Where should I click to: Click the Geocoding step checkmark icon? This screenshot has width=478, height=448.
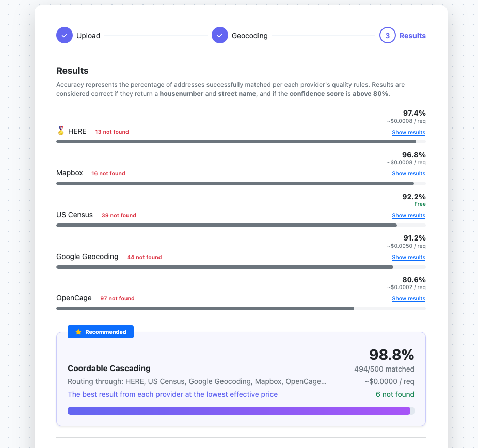click(220, 35)
